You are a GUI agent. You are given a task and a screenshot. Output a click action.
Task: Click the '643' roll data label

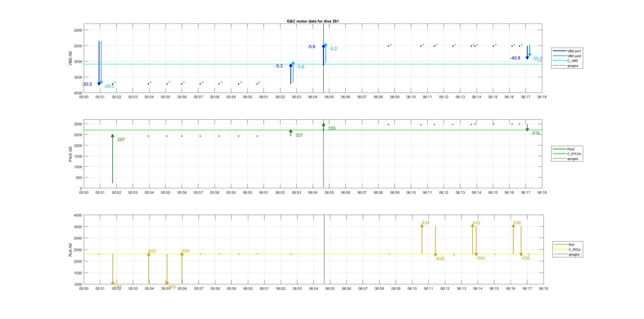[x=476, y=223]
